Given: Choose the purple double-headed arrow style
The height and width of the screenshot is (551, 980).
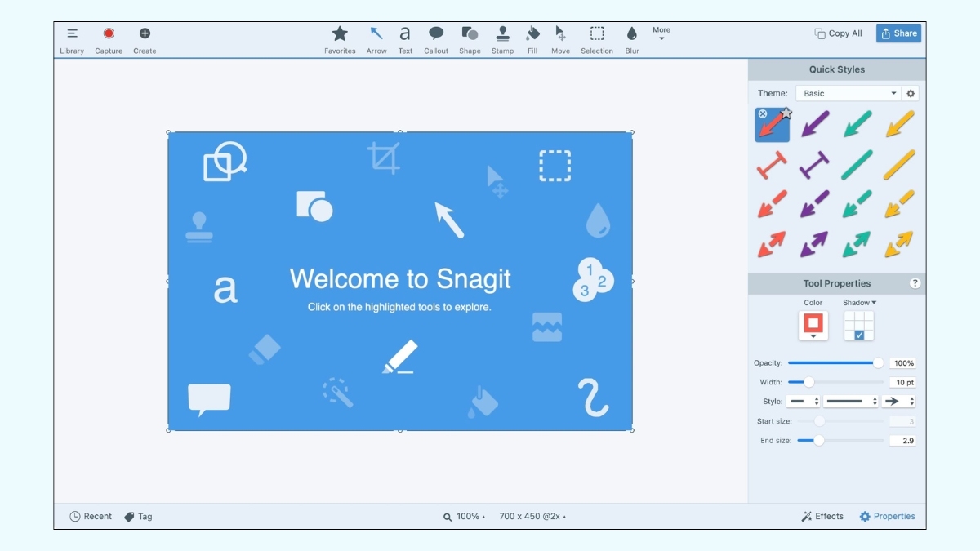Looking at the screenshot, I should [x=814, y=244].
